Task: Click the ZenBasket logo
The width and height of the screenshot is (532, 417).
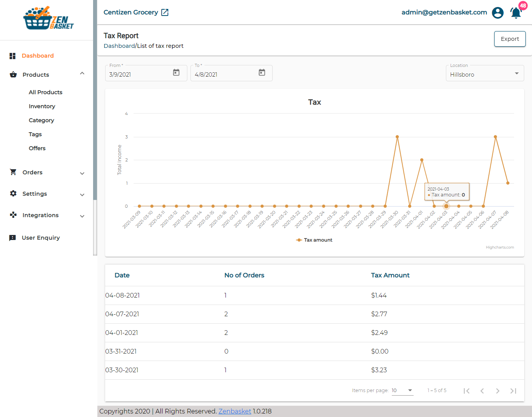Action: pyautogui.click(x=48, y=19)
